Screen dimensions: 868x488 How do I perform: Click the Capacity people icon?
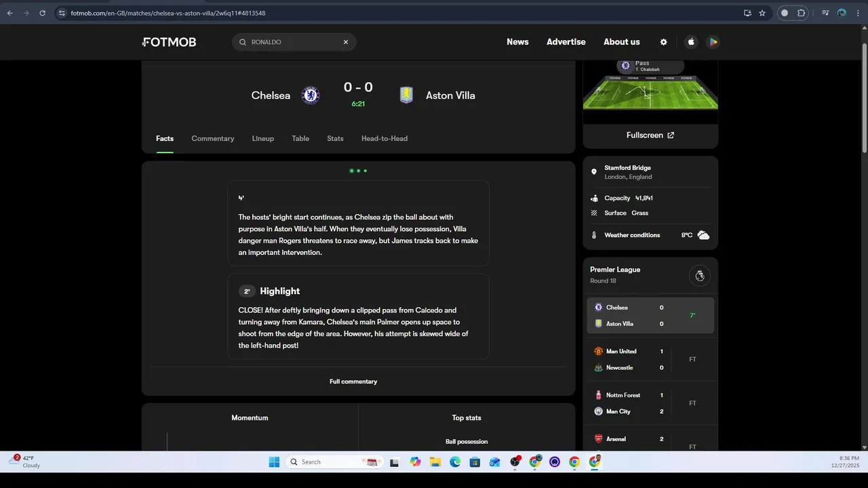tap(594, 198)
